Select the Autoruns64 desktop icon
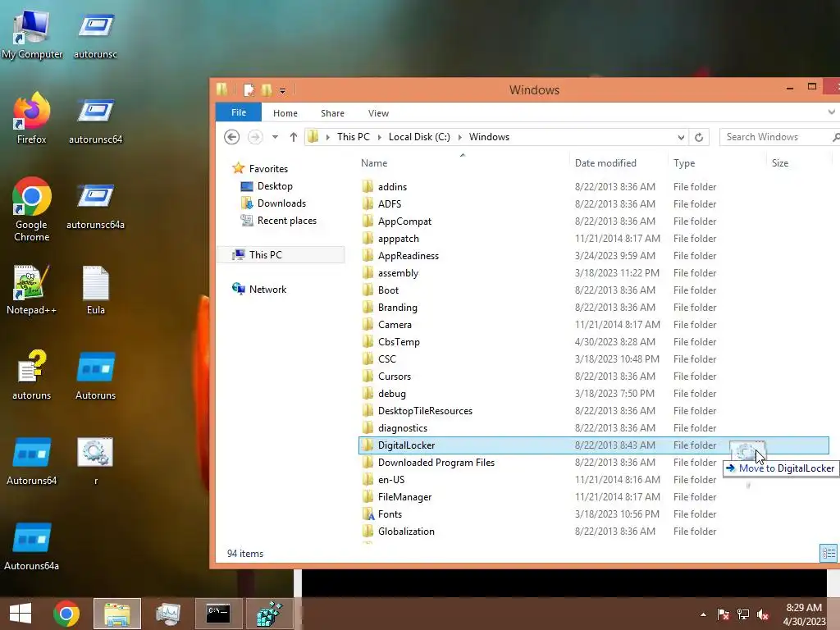840x630 pixels. pos(32,461)
